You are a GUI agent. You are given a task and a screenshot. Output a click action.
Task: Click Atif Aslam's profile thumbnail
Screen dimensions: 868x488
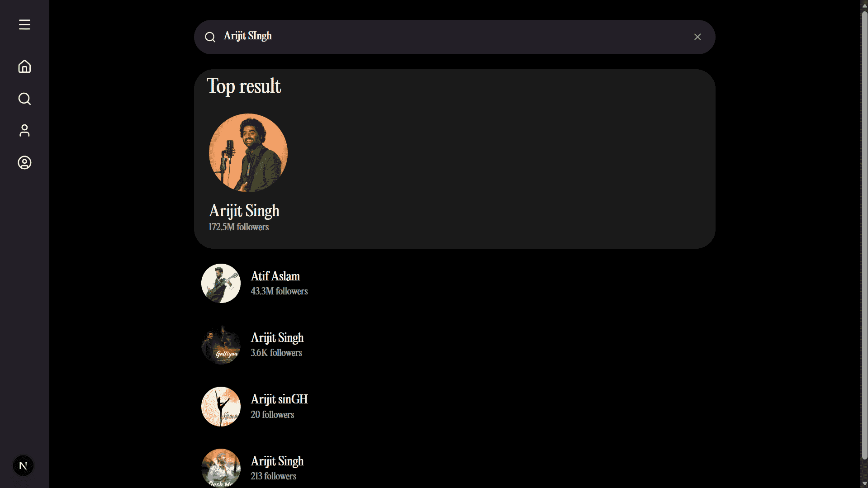tap(221, 284)
